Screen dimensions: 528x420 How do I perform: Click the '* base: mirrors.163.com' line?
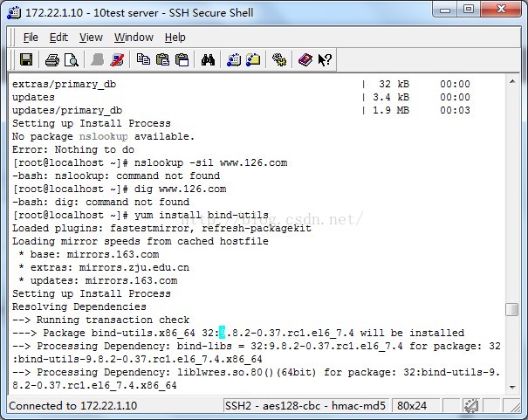tap(89, 254)
